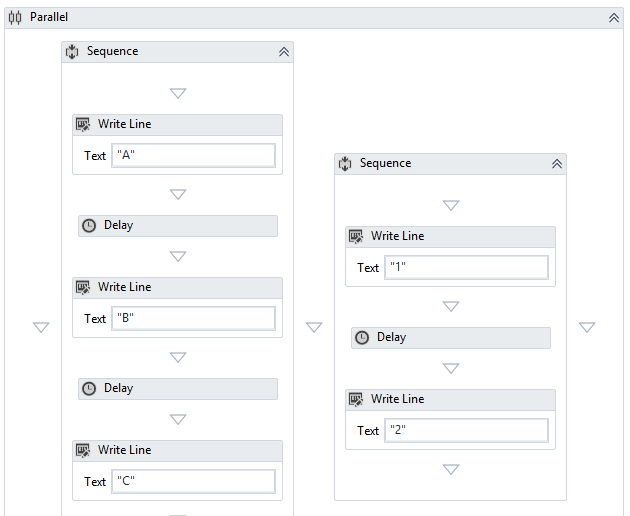Click the left Sequence activity icon
This screenshot has height=516, width=630.
[72, 51]
